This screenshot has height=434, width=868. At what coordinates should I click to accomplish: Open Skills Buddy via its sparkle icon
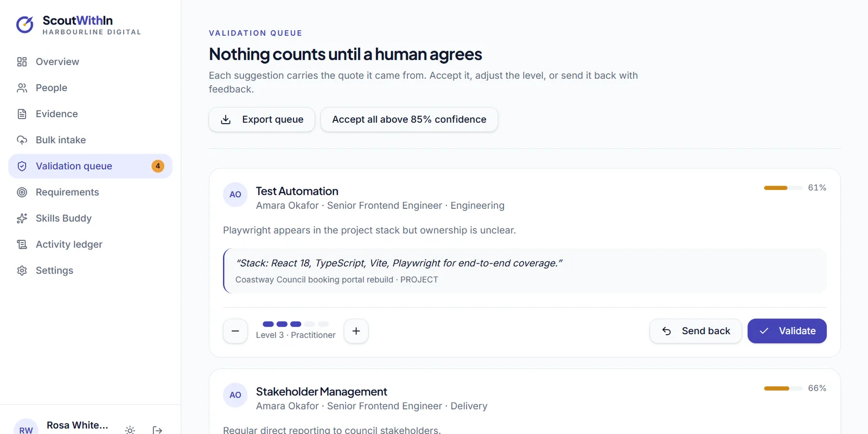coord(22,218)
